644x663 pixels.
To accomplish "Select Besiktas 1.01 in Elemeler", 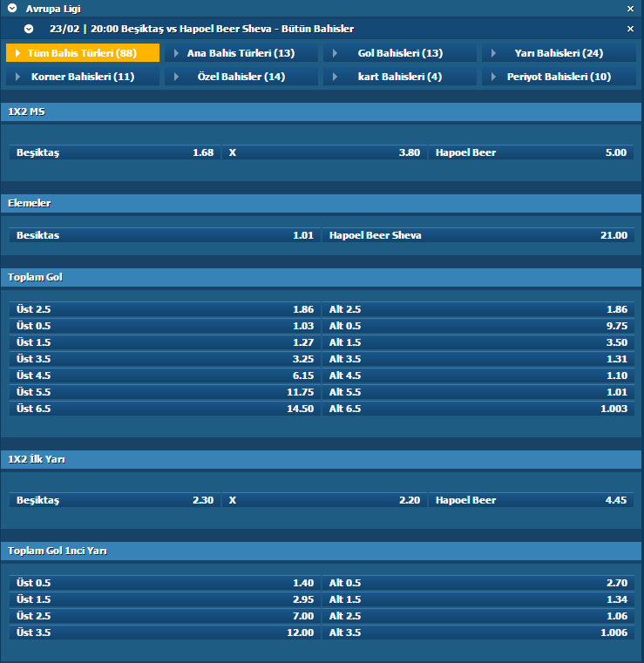I will tap(165, 235).
